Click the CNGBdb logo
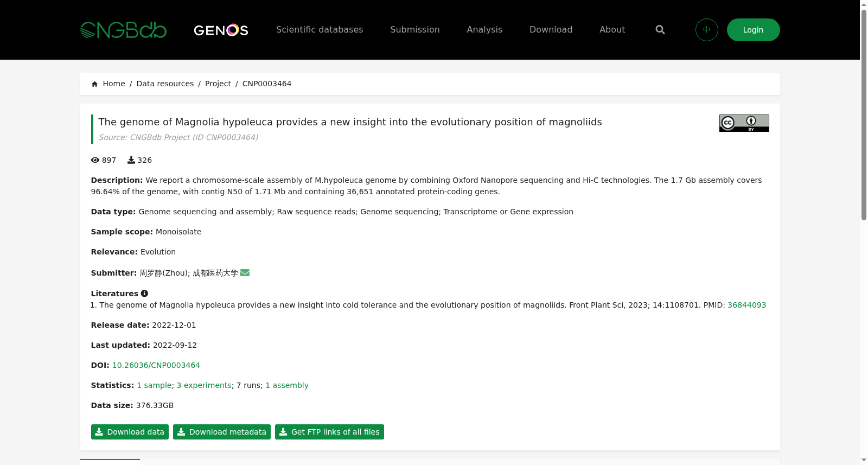Image resolution: width=868 pixels, height=465 pixels. (123, 30)
